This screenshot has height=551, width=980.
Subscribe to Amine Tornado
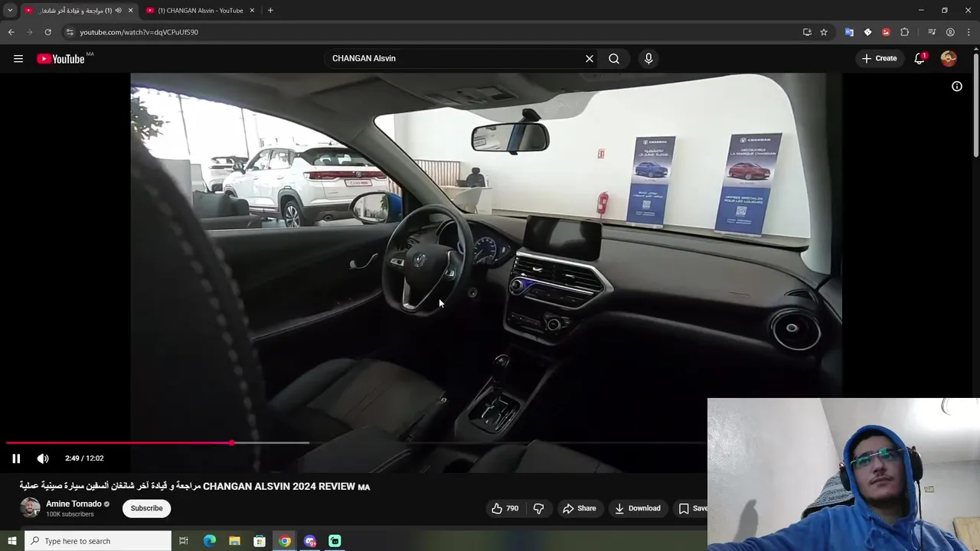146,508
